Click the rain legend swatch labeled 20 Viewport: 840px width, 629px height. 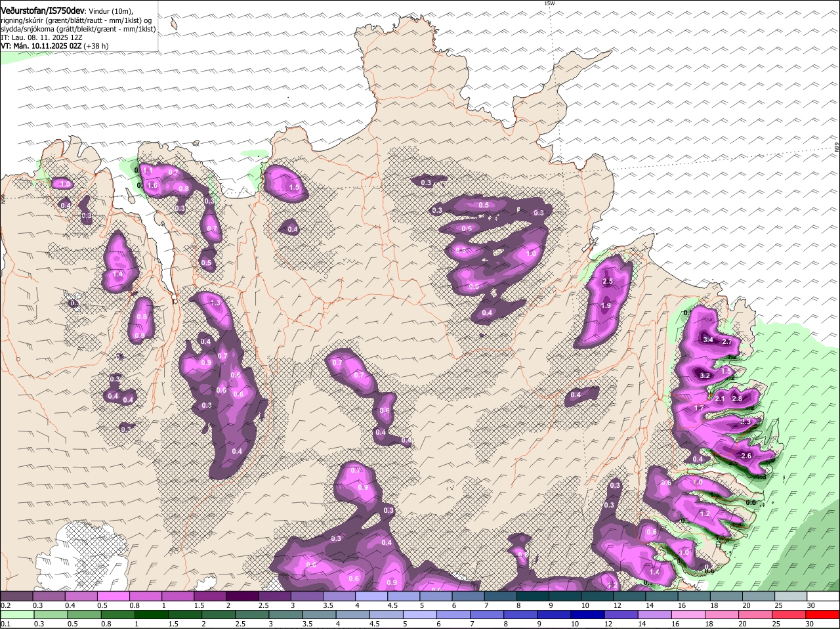(x=756, y=615)
